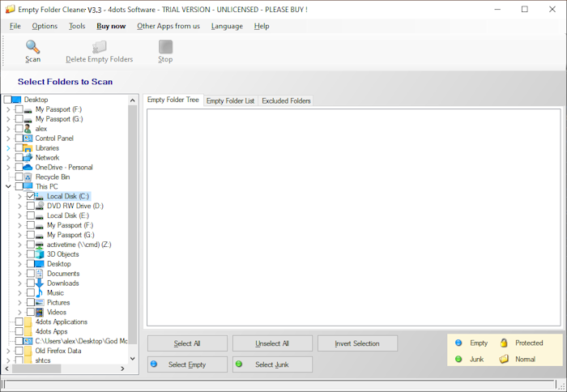Click the Scan magnifier icon

[x=32, y=47]
